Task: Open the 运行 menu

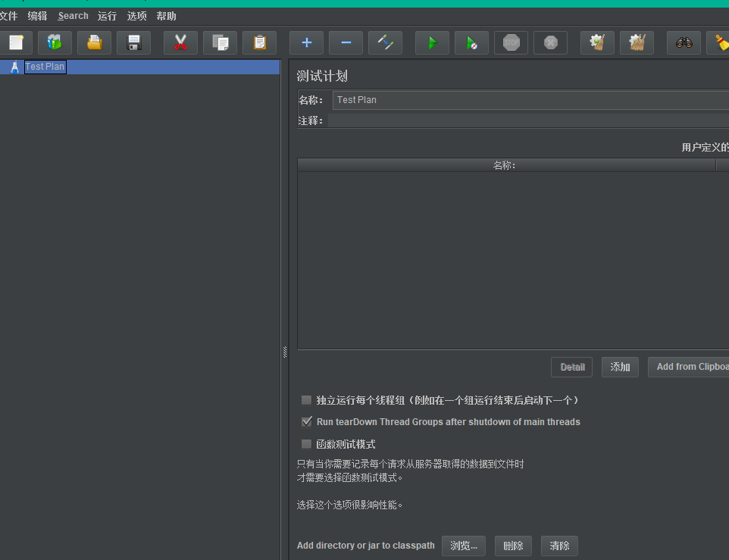Action: coord(107,16)
